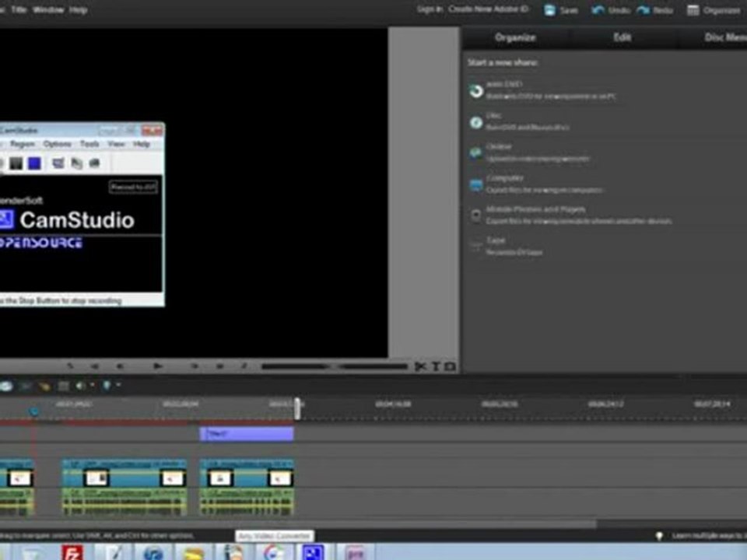Choose Mobile Phones and Players share option
The height and width of the screenshot is (560, 747).
[570, 215]
